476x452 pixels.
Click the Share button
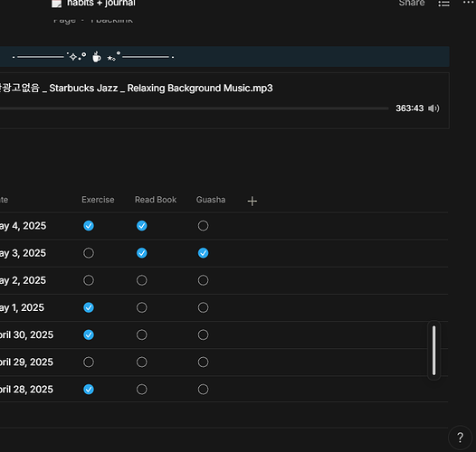(412, 3)
